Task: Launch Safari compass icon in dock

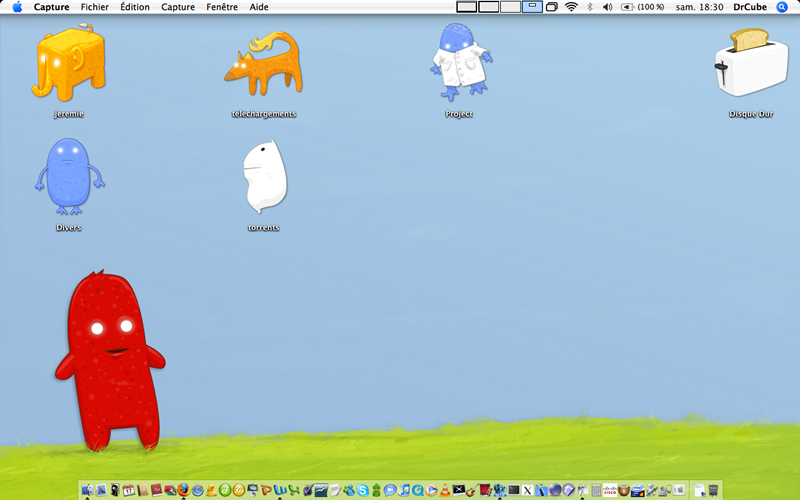Action: click(x=197, y=490)
